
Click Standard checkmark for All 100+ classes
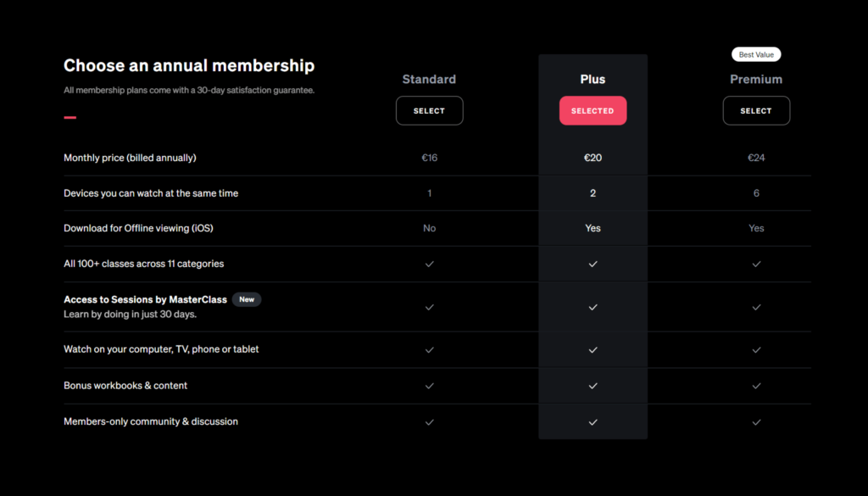tap(430, 264)
